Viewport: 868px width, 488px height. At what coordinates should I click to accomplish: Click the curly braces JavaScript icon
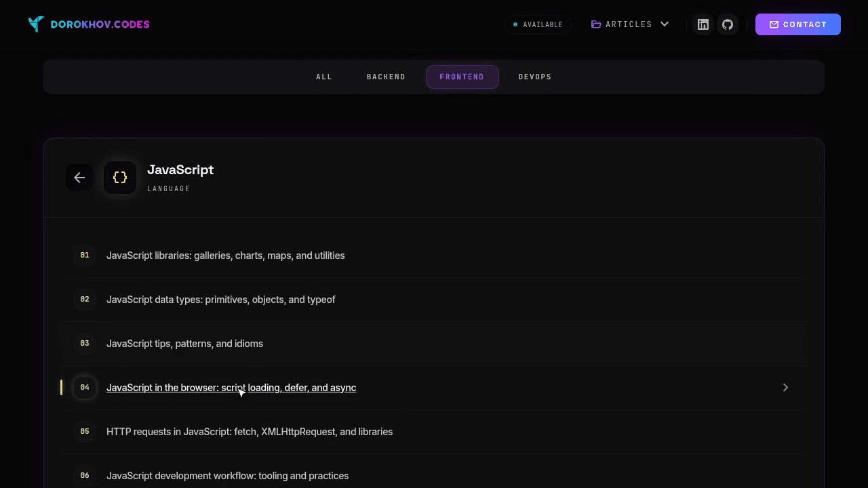[120, 178]
